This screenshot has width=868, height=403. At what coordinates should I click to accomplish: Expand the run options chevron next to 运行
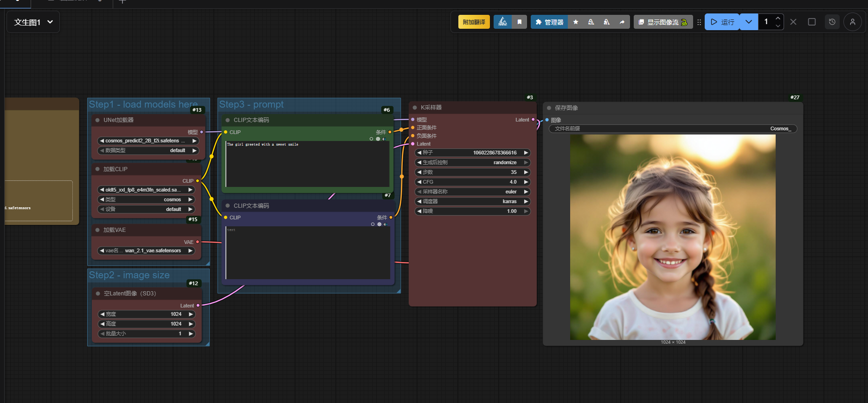pyautogui.click(x=748, y=22)
